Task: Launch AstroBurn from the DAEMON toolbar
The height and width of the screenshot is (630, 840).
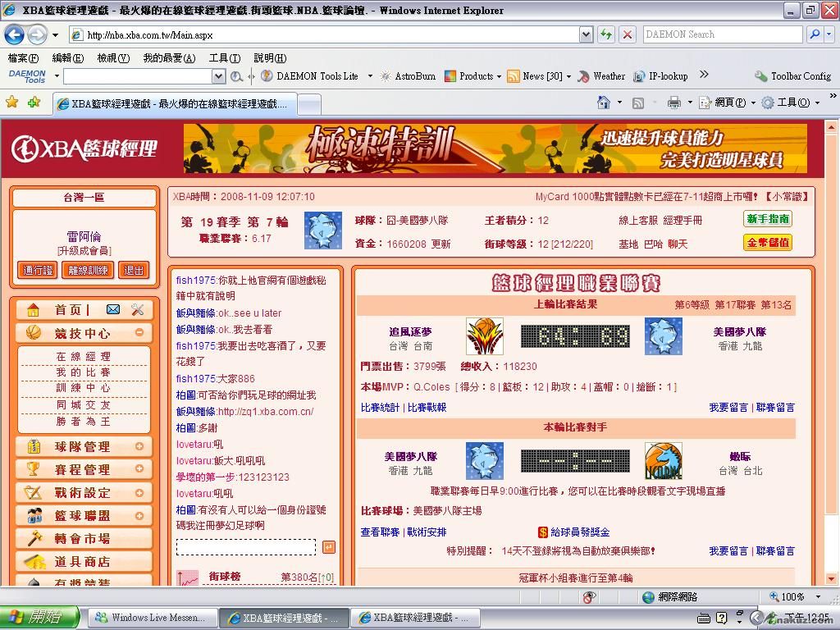Action: [408, 76]
